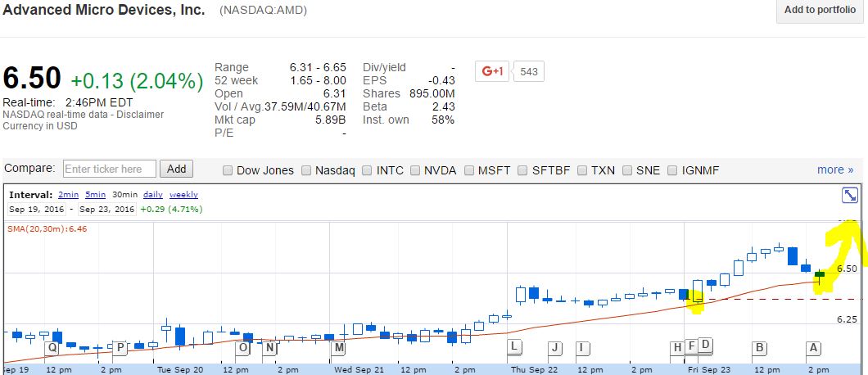868x375 pixels.
Task: Open news marker H on chart
Action: point(677,347)
